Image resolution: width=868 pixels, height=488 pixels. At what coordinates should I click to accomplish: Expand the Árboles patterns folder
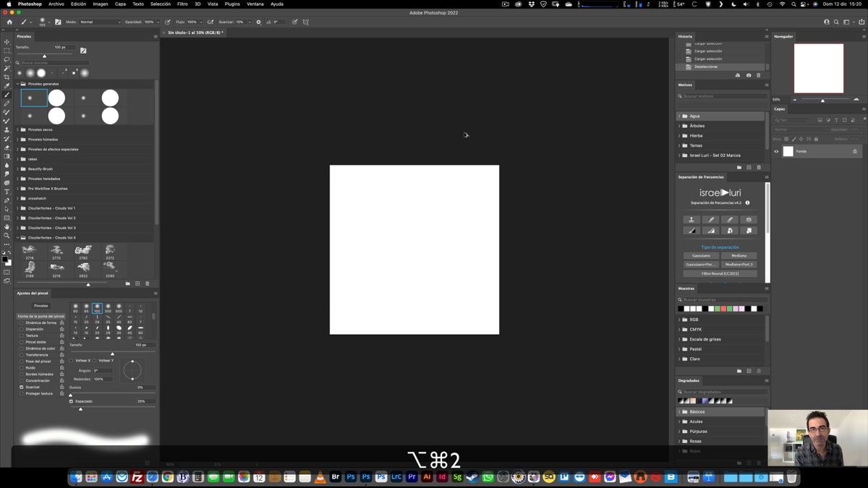click(679, 126)
